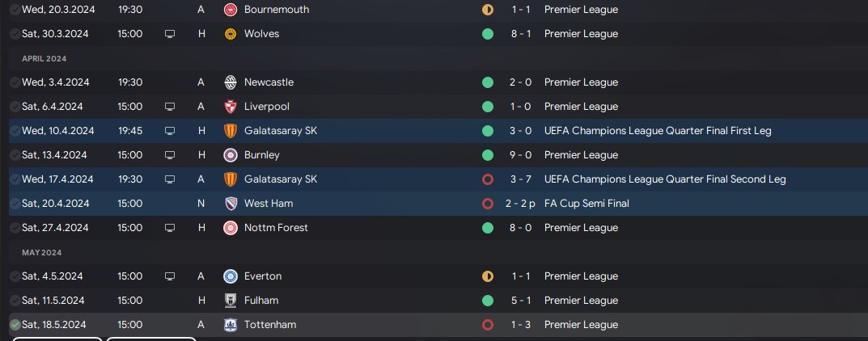Open the 9 - 0 Burnley result
Viewport: 868px width, 341px height.
[521, 155]
